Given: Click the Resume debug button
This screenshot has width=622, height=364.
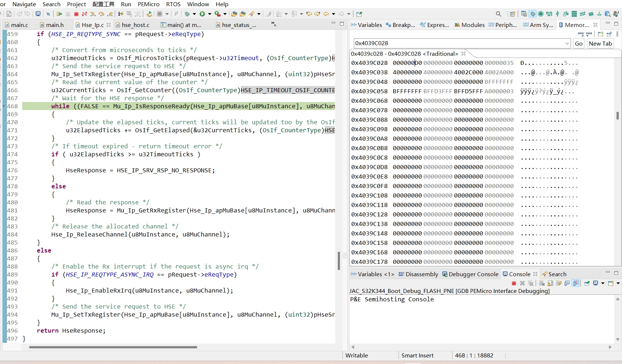Looking at the screenshot, I should (59, 14).
